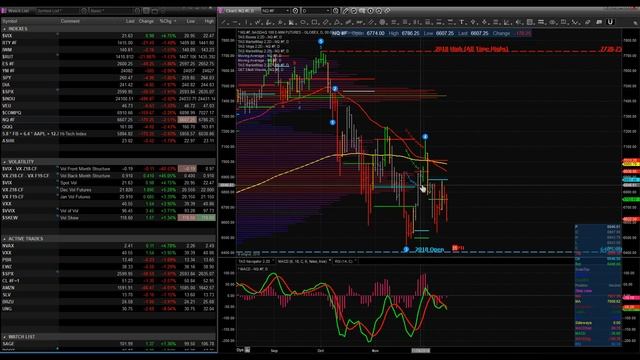
Task: Sort by the %Chg column header
Action: point(167,21)
